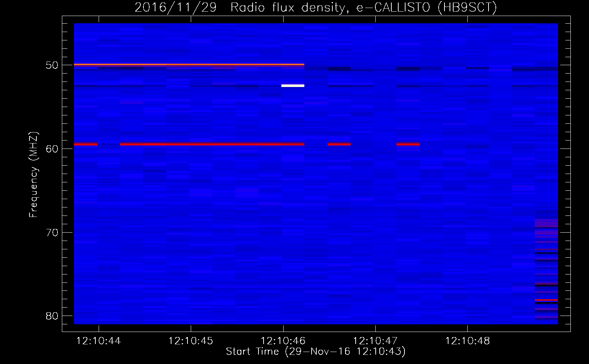Click the 50 frequency tick label
Viewport: 589px width, 364px height.
click(52, 65)
